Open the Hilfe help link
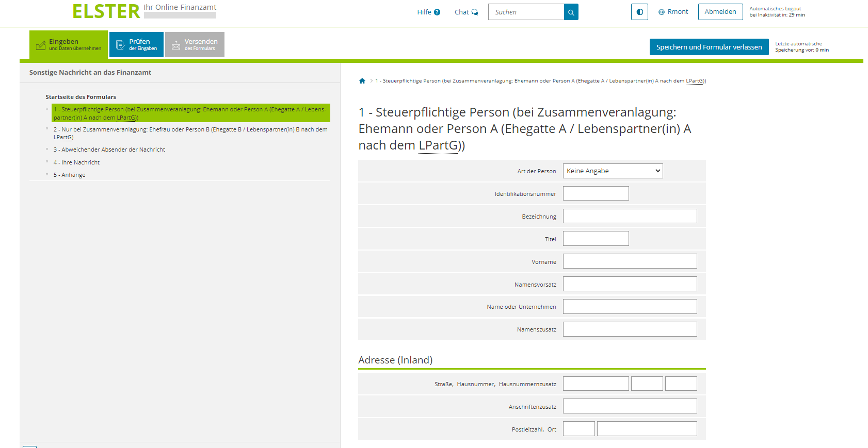Image resolution: width=868 pixels, height=448 pixels. point(428,12)
